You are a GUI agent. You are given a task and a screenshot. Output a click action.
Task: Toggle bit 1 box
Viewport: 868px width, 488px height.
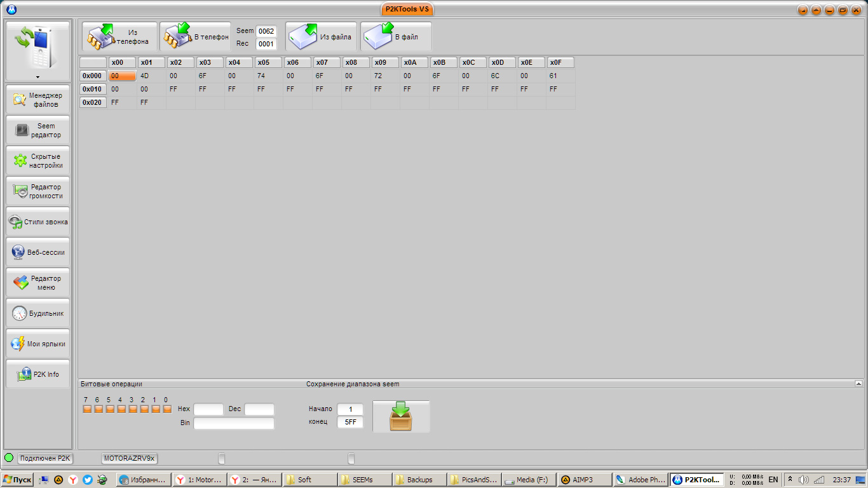click(x=156, y=409)
